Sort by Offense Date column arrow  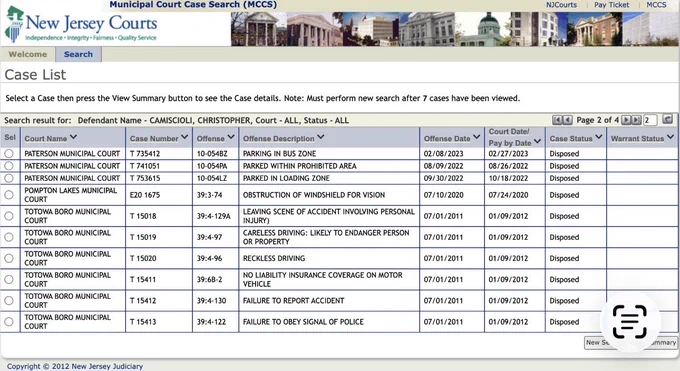point(477,137)
